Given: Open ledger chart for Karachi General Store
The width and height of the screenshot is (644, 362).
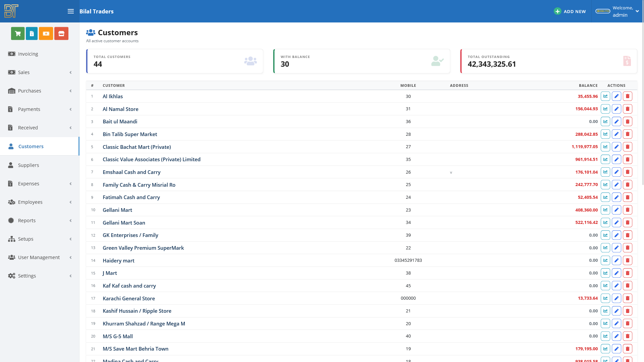Looking at the screenshot, I should pyautogui.click(x=605, y=298).
